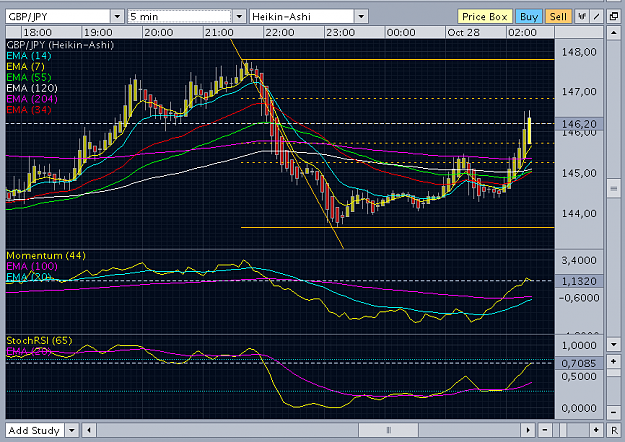Click the Price Box button
Viewport: 625px width, 442px height.
[x=485, y=17]
